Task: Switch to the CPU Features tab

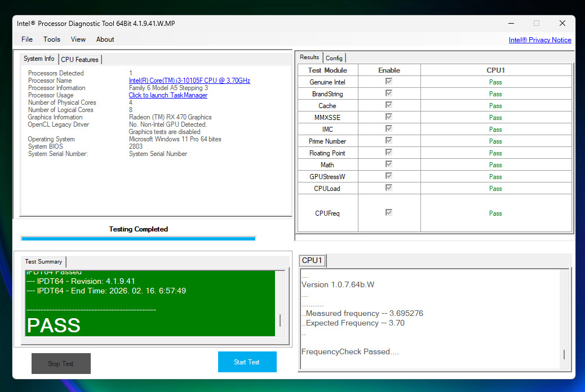Action: click(x=80, y=59)
